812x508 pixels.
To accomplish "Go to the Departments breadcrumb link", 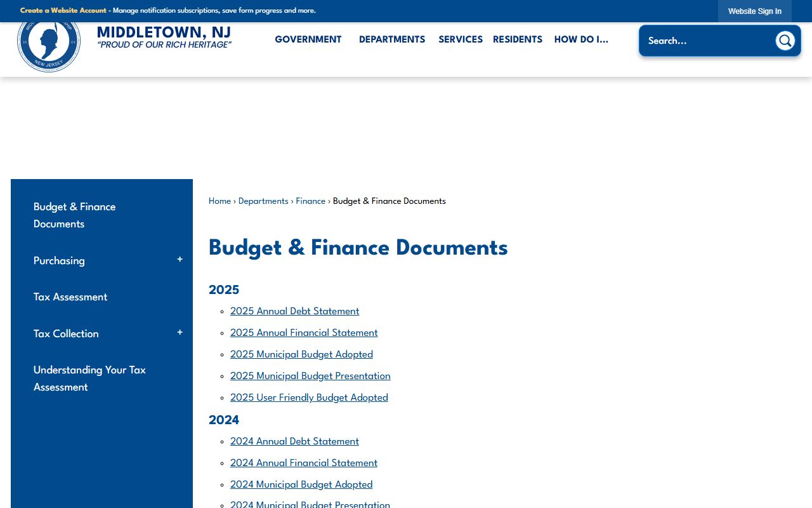I will pyautogui.click(x=263, y=201).
